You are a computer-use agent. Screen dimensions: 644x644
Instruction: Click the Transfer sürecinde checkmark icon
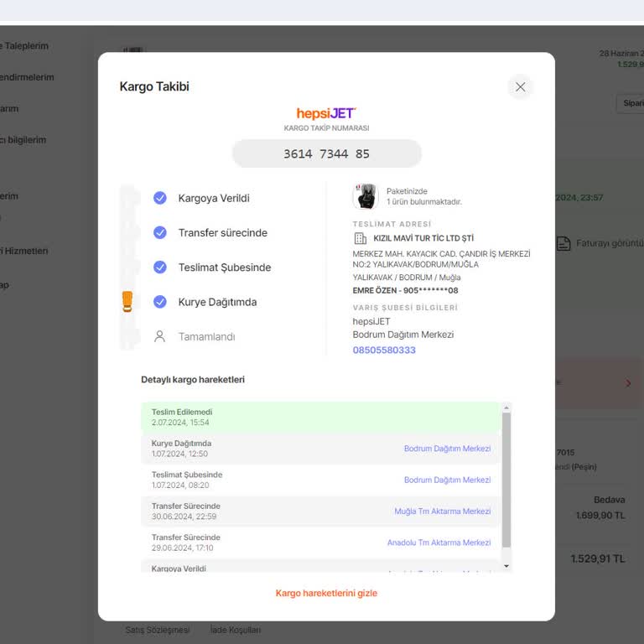tap(160, 232)
